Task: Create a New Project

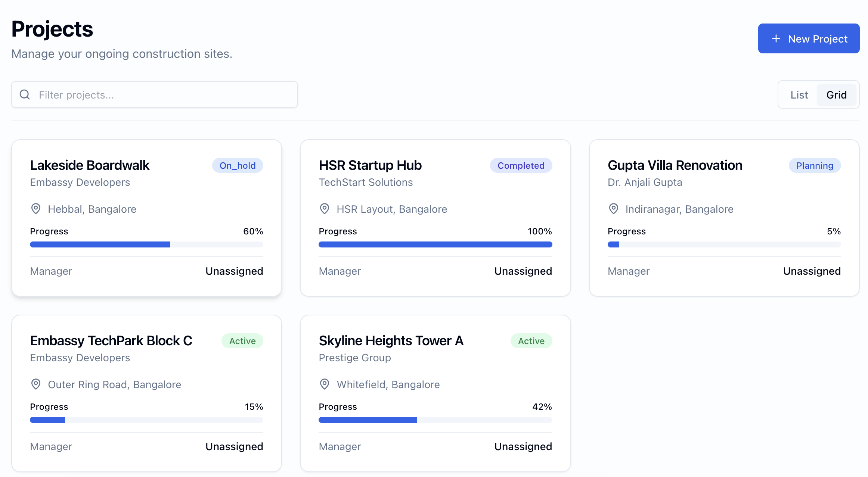Action: 809,39
